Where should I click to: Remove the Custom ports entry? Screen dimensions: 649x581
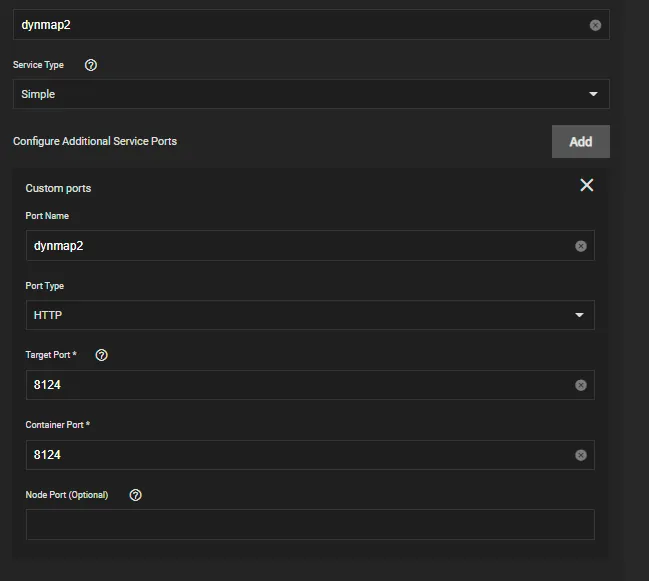click(x=586, y=185)
